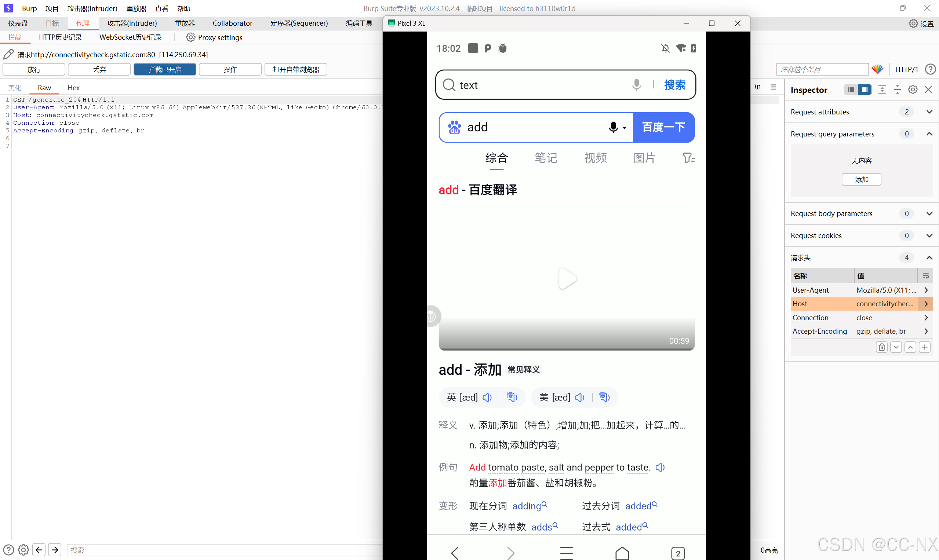The image size is (939, 560).
Task: Expand Request body parameters section
Action: [929, 213]
